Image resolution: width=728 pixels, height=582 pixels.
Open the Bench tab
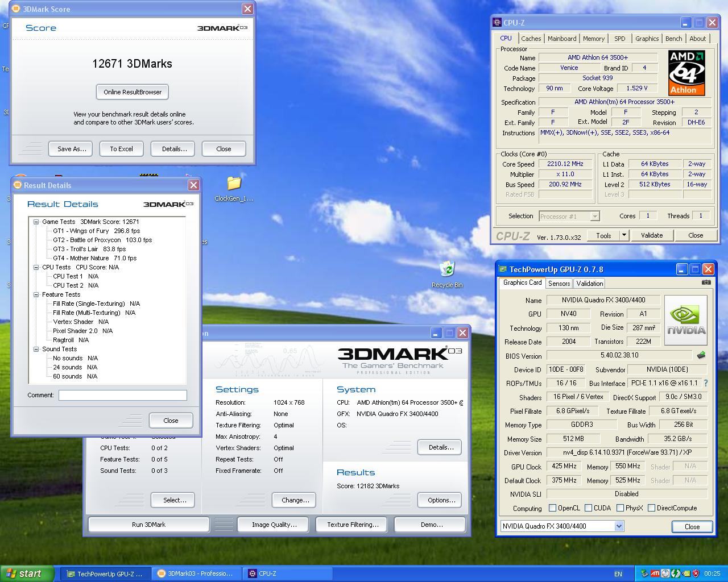673,39
